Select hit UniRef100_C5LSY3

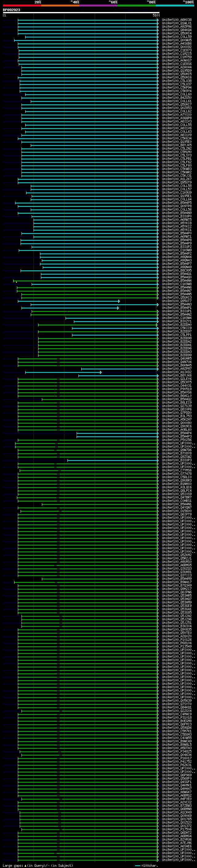[x=177, y=155]
